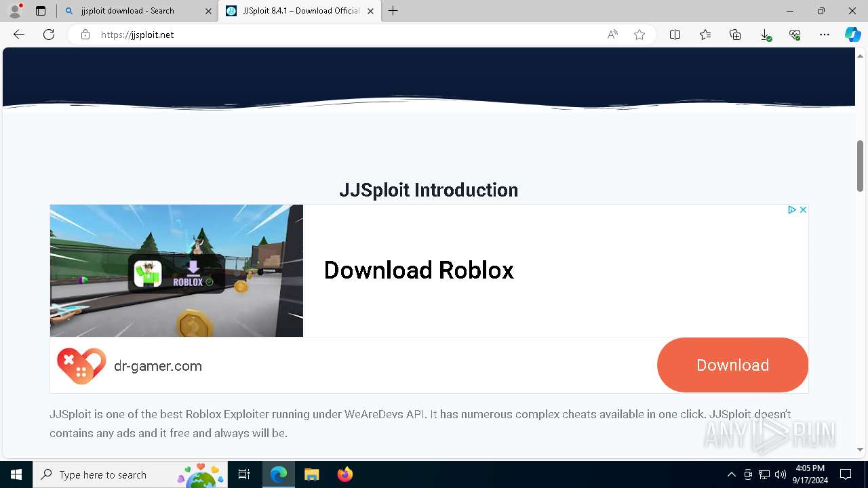The height and width of the screenshot is (488, 868).
Task: Launch Copilot sidebar
Action: coord(852,35)
